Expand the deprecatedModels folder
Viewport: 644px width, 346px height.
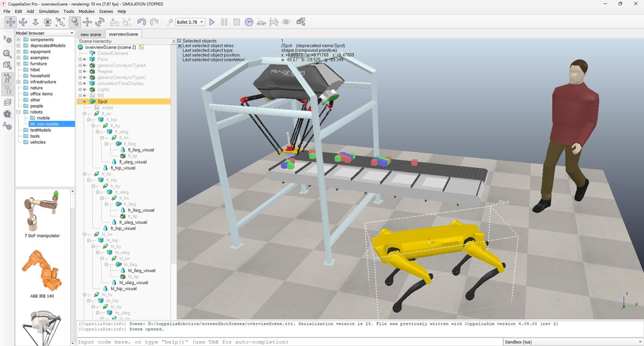coord(19,46)
